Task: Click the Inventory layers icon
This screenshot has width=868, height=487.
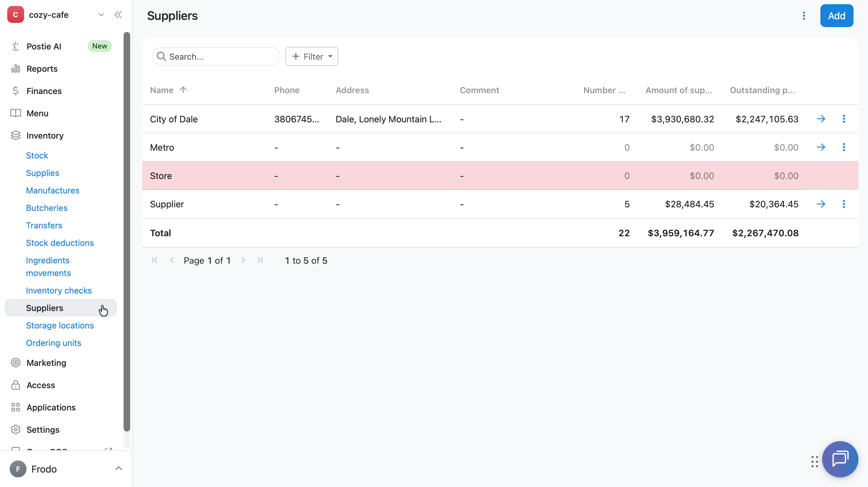Action: pos(15,135)
